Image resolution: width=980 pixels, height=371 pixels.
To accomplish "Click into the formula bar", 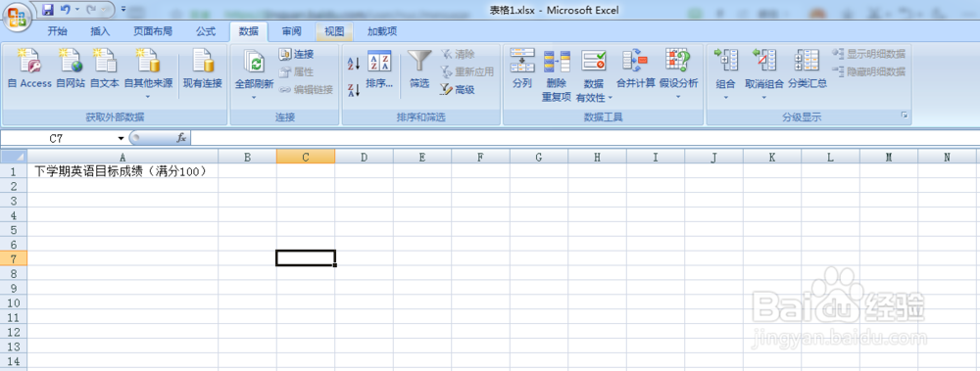I will click(584, 138).
